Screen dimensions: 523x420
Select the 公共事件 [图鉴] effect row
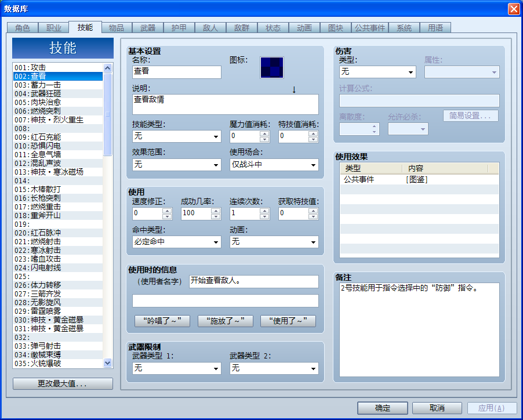pyautogui.click(x=419, y=180)
